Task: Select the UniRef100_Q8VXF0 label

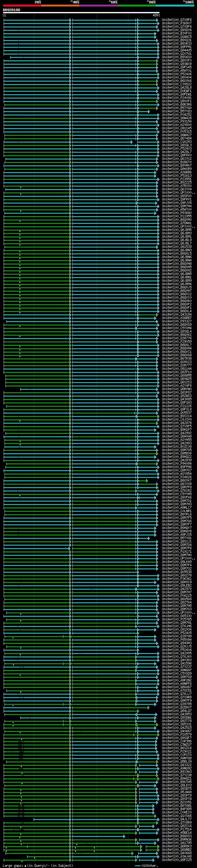Action: coord(177,61)
